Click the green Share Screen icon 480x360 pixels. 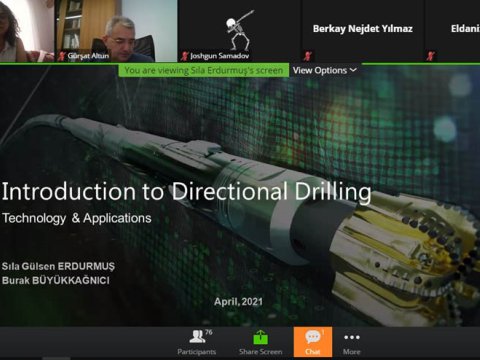(260, 338)
